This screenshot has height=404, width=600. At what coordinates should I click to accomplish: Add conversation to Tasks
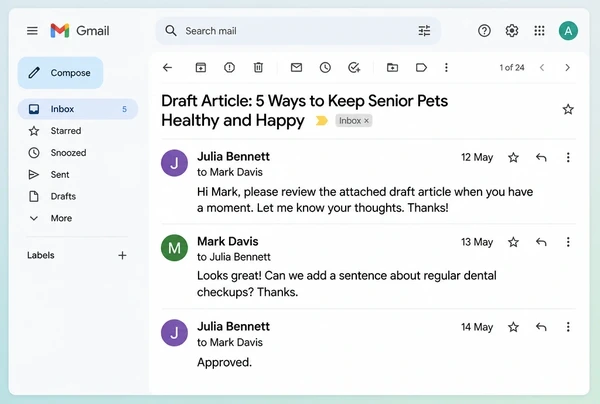click(354, 68)
